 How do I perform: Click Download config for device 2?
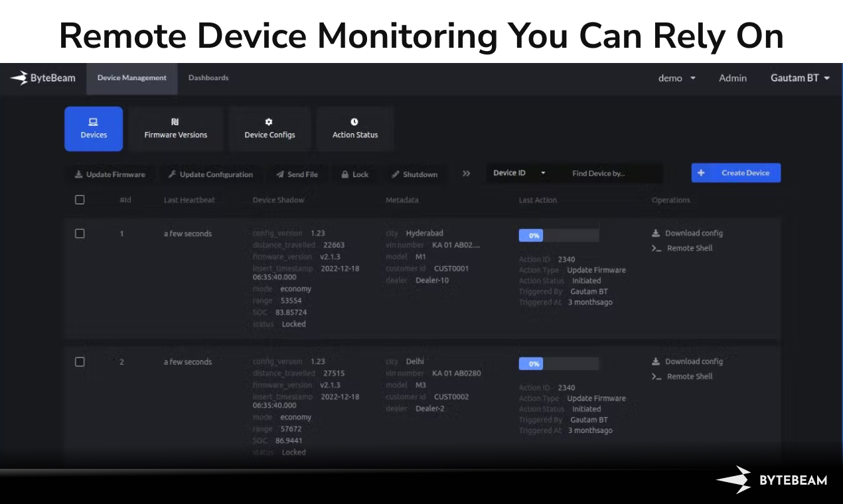point(687,361)
